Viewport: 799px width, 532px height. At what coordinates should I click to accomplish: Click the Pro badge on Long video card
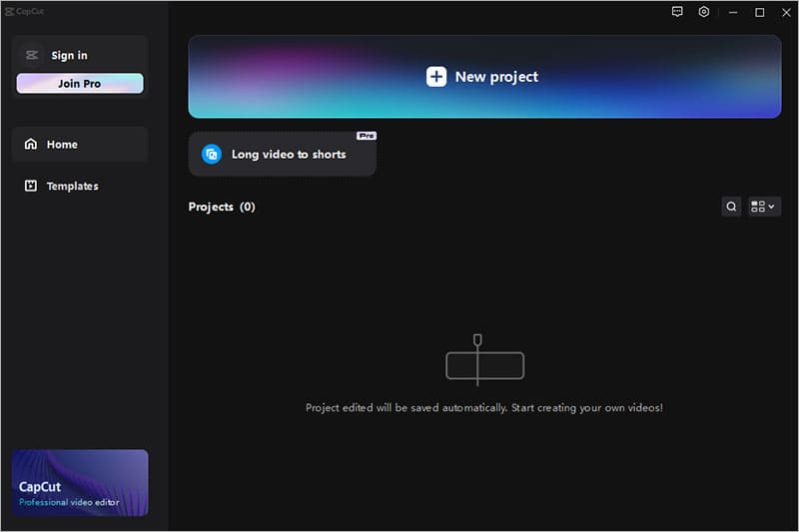(x=367, y=136)
